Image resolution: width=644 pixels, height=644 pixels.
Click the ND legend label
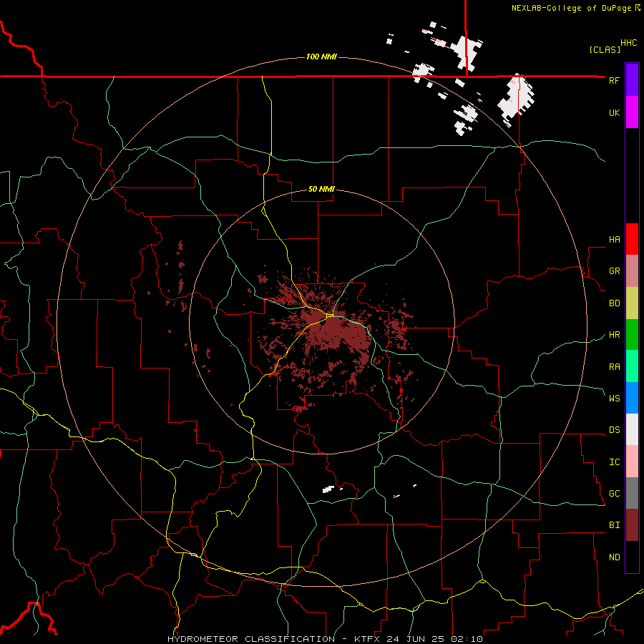click(614, 557)
